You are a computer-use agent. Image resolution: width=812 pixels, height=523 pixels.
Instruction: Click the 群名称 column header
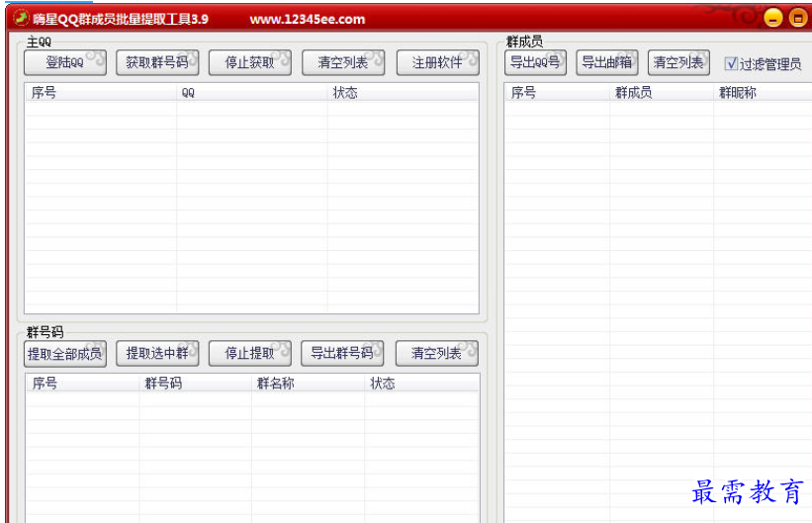(309, 384)
